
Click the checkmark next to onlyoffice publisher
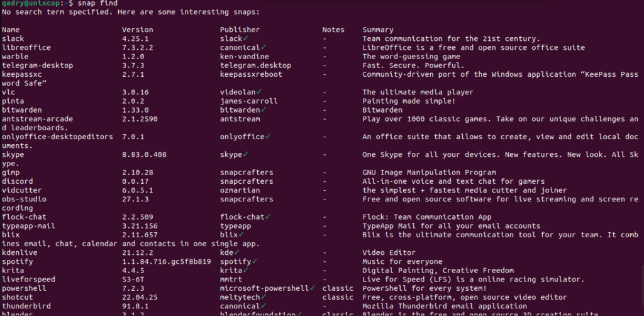tap(268, 137)
